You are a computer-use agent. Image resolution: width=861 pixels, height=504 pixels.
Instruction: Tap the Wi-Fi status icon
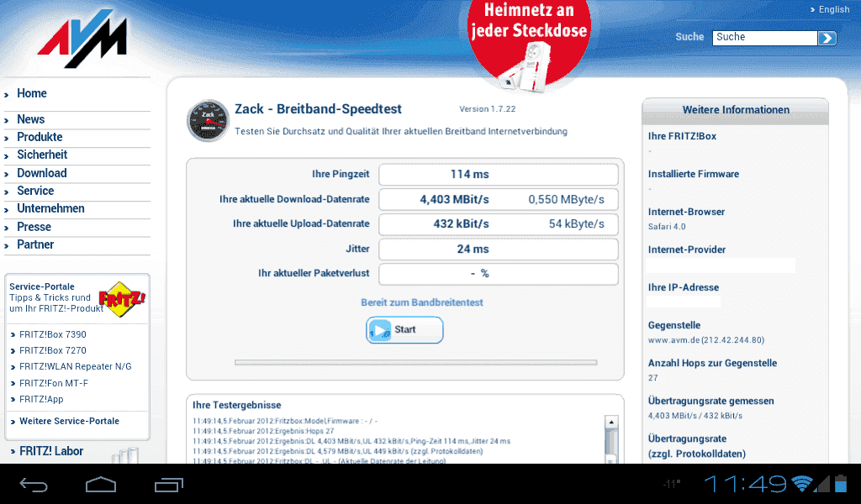click(x=801, y=483)
